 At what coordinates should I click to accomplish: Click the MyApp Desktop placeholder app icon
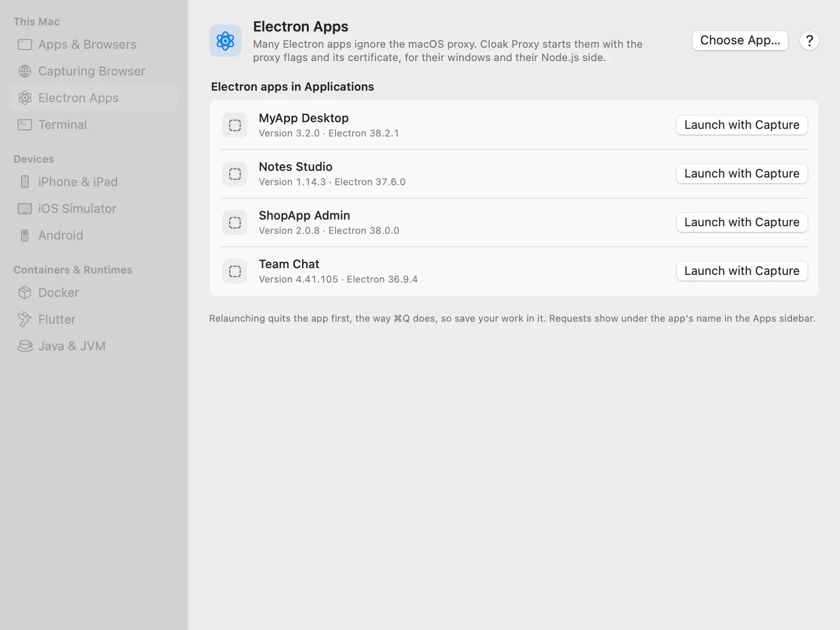point(235,125)
